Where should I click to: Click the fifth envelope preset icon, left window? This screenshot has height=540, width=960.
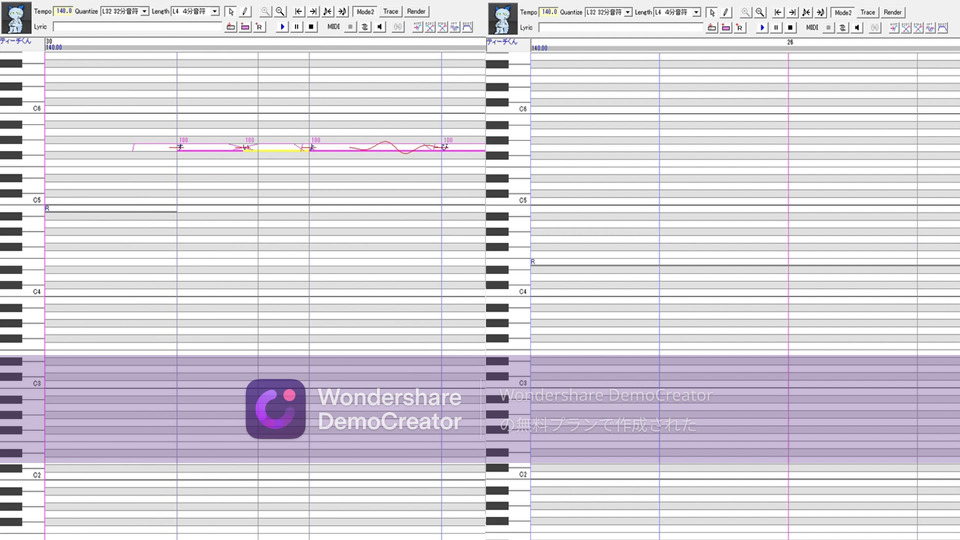tap(467, 27)
